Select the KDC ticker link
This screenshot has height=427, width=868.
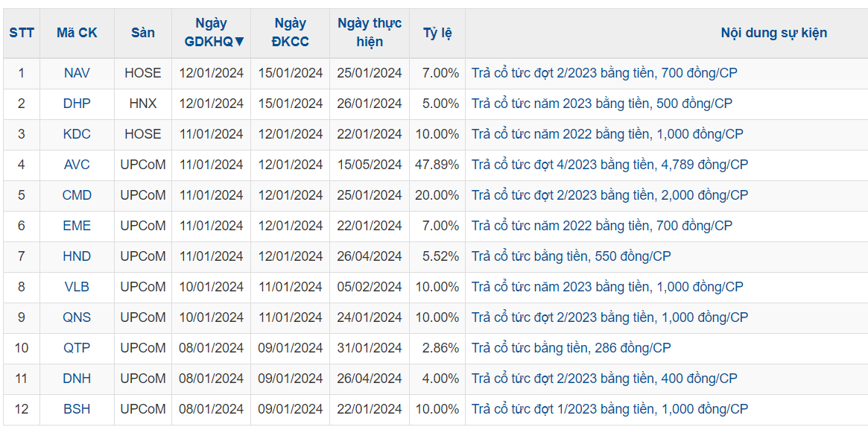(x=77, y=134)
